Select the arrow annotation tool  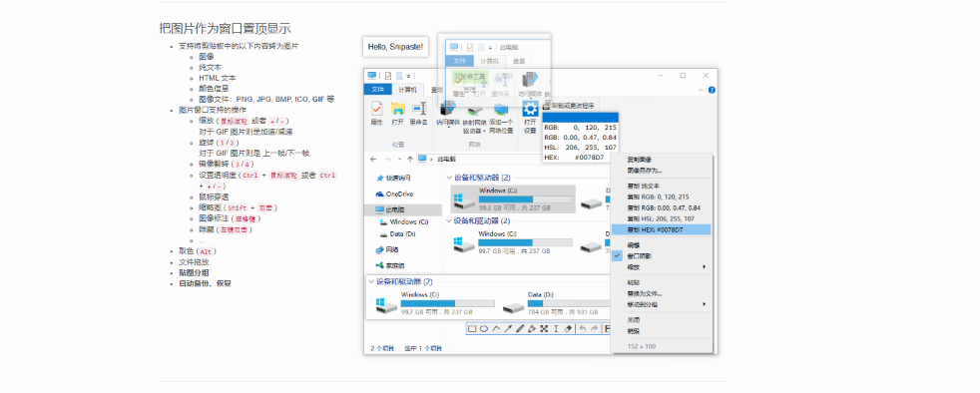[508, 328]
